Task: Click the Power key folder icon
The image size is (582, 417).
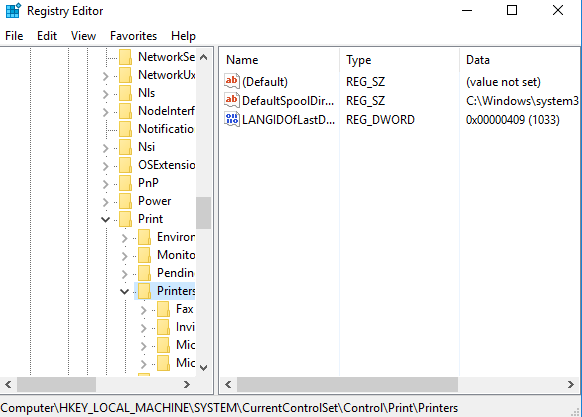Action: pos(125,201)
